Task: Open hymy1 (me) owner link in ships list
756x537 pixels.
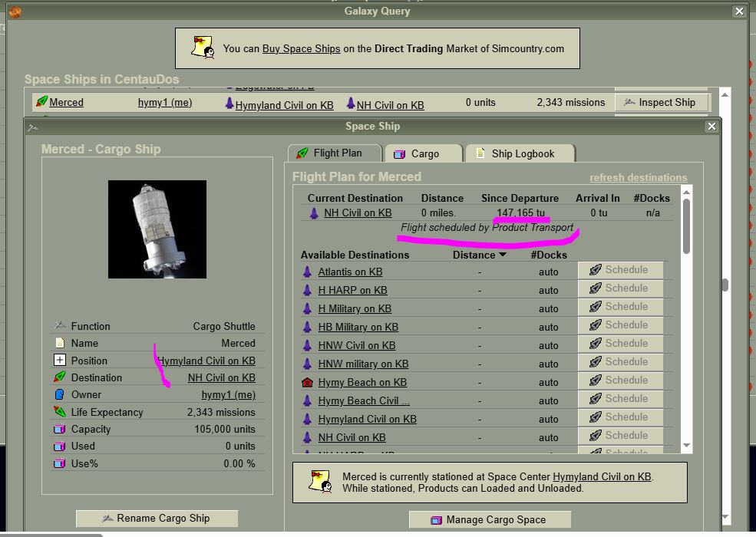Action: click(165, 102)
